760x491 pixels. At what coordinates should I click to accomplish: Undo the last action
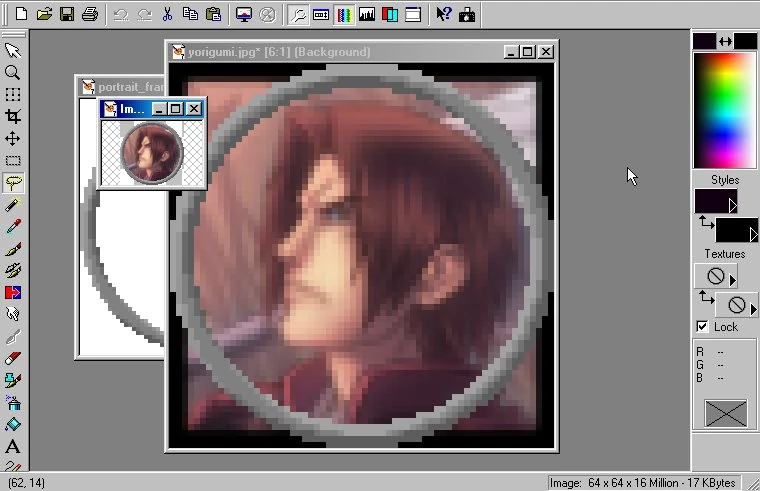tap(121, 15)
